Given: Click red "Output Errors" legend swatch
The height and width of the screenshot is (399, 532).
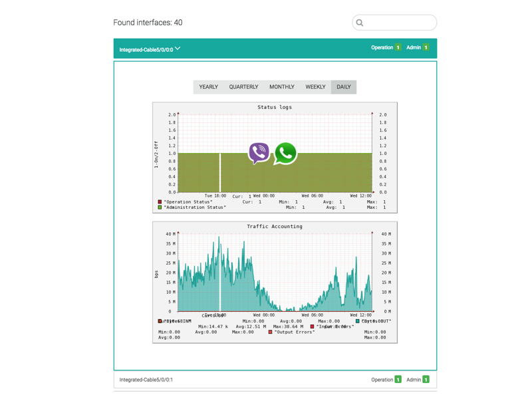Looking at the screenshot, I should [x=270, y=332].
